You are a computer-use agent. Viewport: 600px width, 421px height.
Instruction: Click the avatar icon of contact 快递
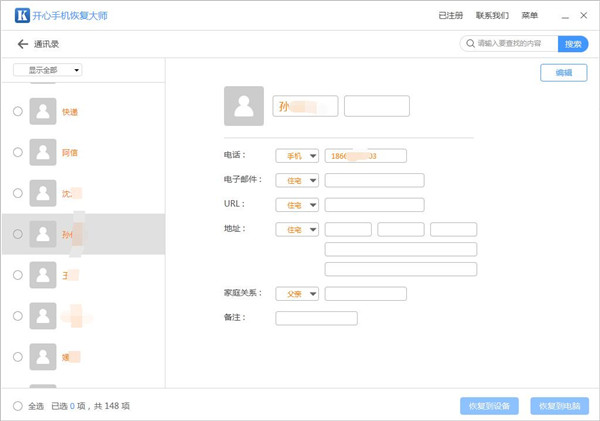click(43, 111)
